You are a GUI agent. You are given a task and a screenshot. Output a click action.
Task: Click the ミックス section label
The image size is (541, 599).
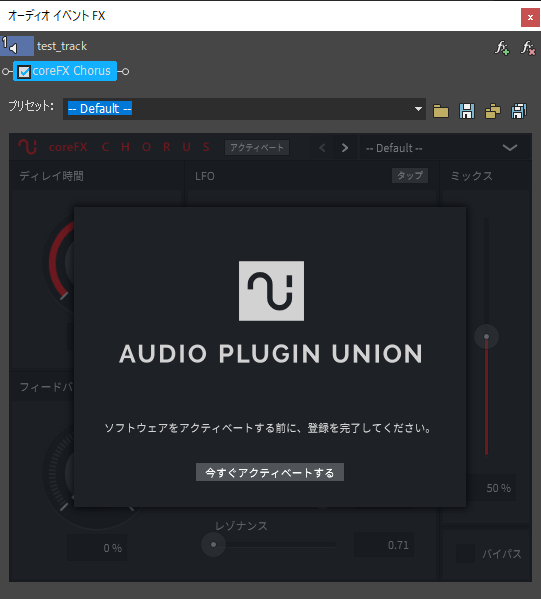(x=471, y=176)
